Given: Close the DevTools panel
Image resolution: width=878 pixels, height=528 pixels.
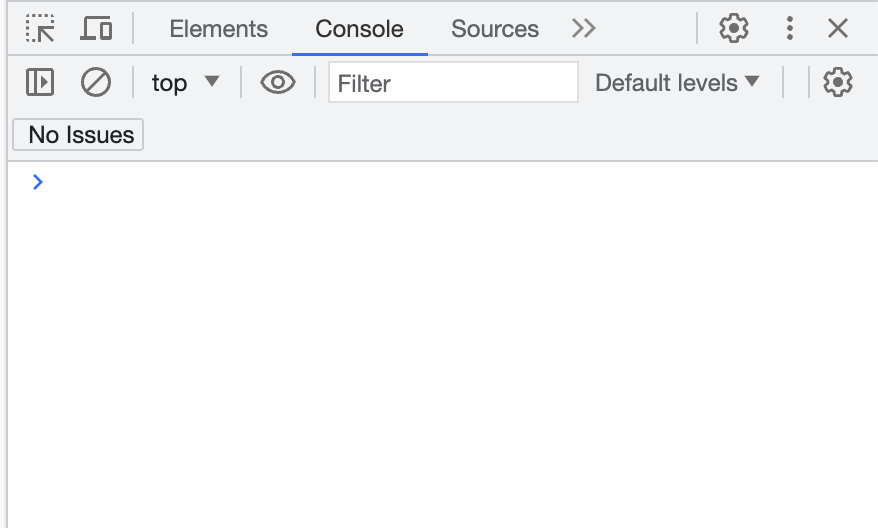Looking at the screenshot, I should (838, 29).
